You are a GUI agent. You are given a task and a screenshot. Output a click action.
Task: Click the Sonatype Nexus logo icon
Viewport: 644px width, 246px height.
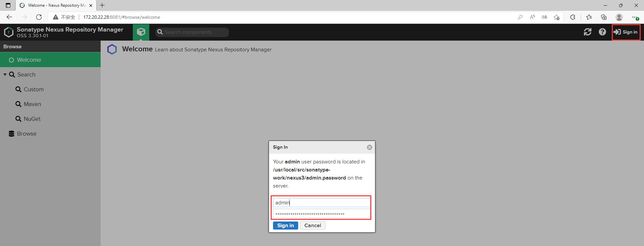pos(9,32)
